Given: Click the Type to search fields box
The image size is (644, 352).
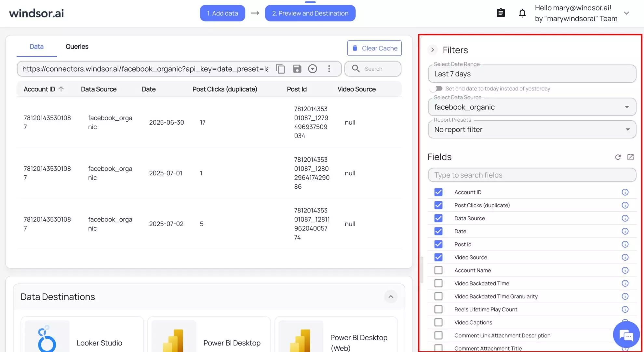Looking at the screenshot, I should click(532, 175).
